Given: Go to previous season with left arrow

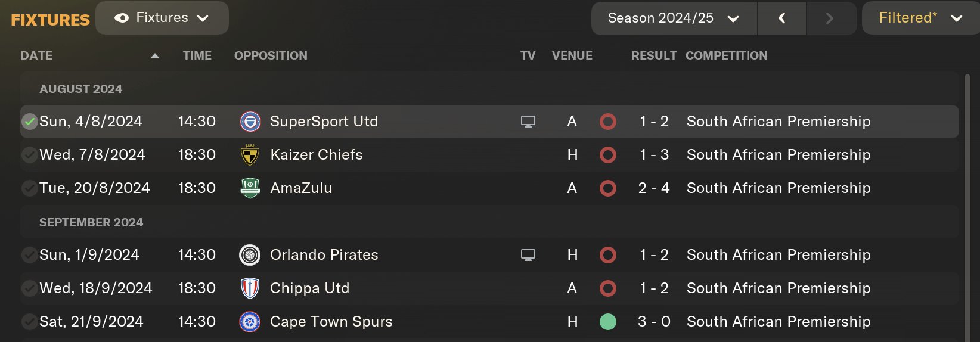Looking at the screenshot, I should [782, 18].
